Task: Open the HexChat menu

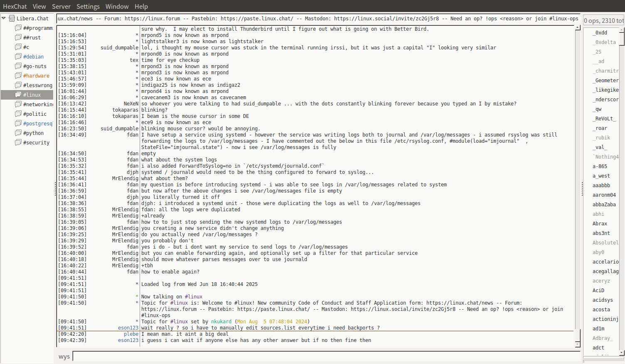Action: click(x=15, y=7)
